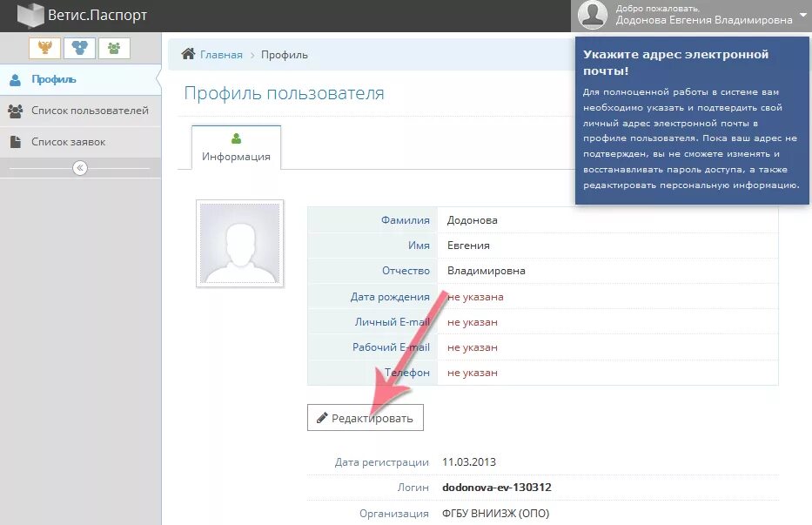Click patronymic value Владимировна
Viewport: 812px width, 525px height.
[x=487, y=271]
